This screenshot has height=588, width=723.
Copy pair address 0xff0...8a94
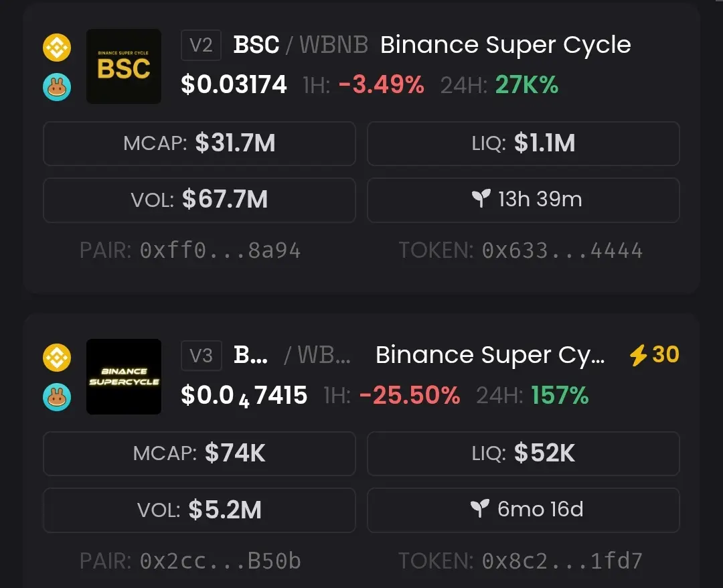(220, 250)
